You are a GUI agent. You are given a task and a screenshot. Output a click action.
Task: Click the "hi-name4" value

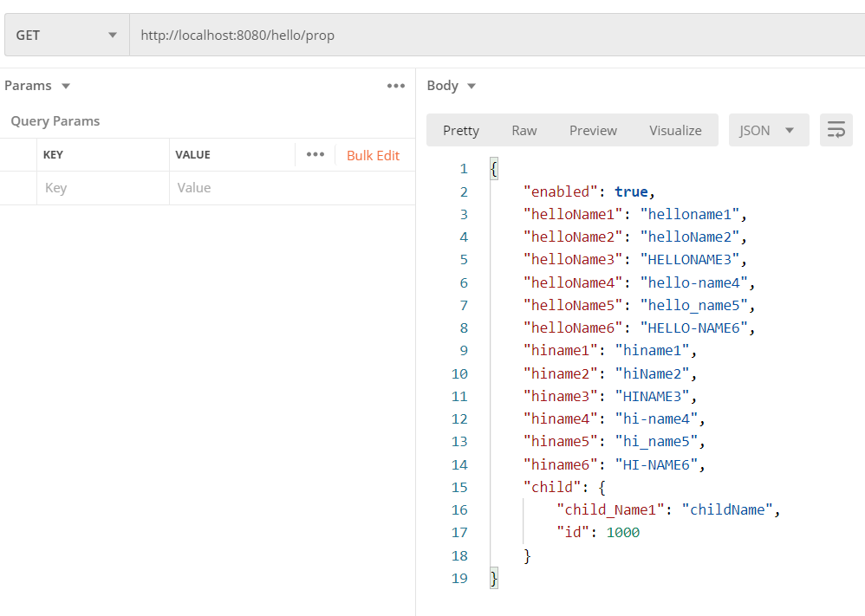657,419
